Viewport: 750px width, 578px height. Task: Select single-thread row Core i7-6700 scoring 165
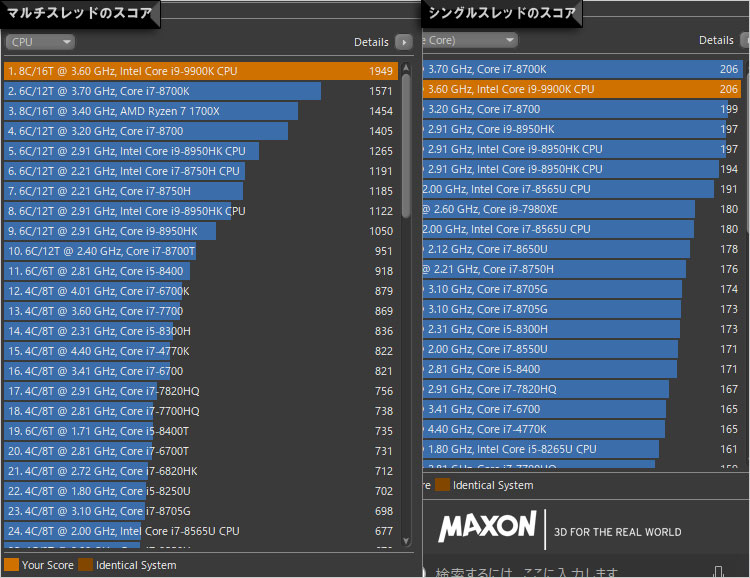[583, 410]
